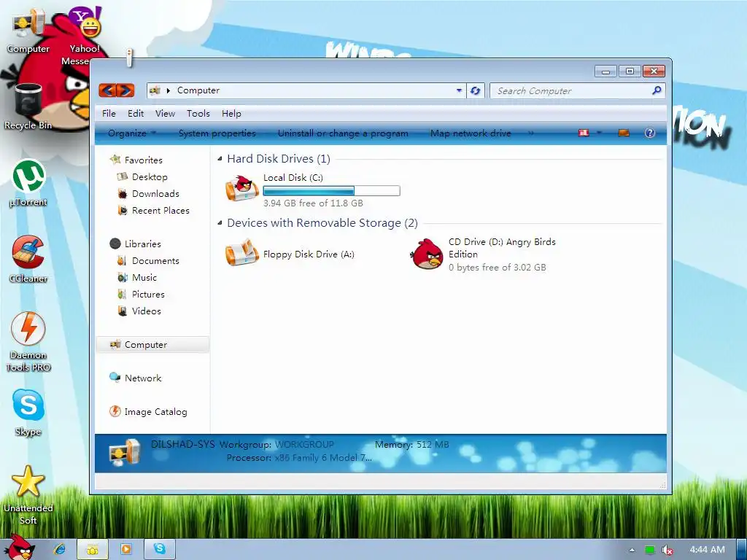Screen dimensions: 747x560
Task: Open the media player taskbar icon
Action: pos(125,549)
